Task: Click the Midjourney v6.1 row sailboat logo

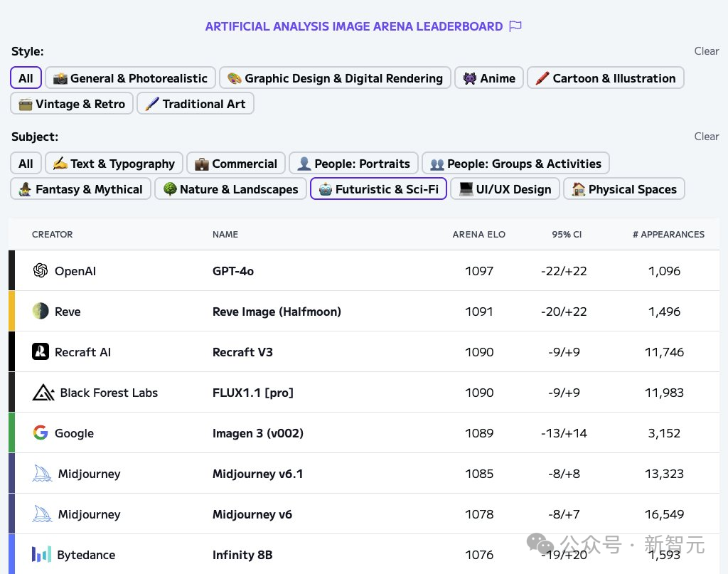Action: coord(43,474)
